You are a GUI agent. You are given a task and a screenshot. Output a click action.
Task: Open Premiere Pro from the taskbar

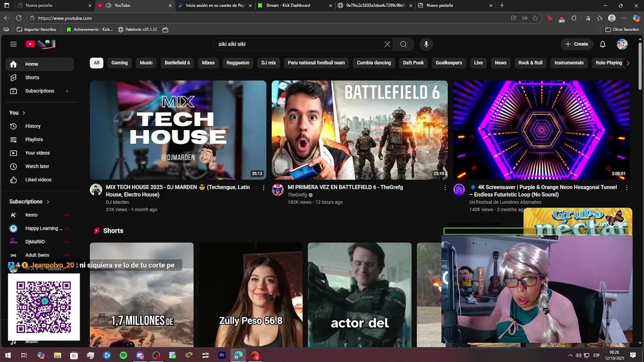[x=222, y=355]
